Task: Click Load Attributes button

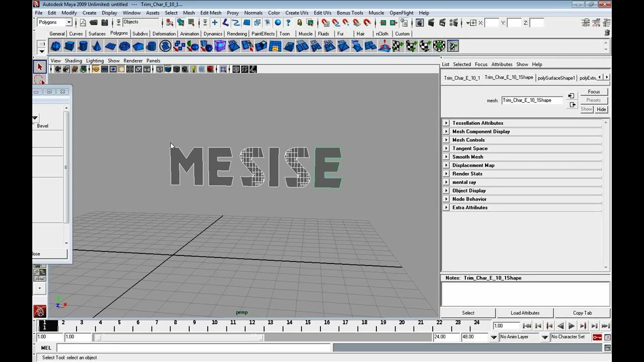Action: (x=525, y=313)
